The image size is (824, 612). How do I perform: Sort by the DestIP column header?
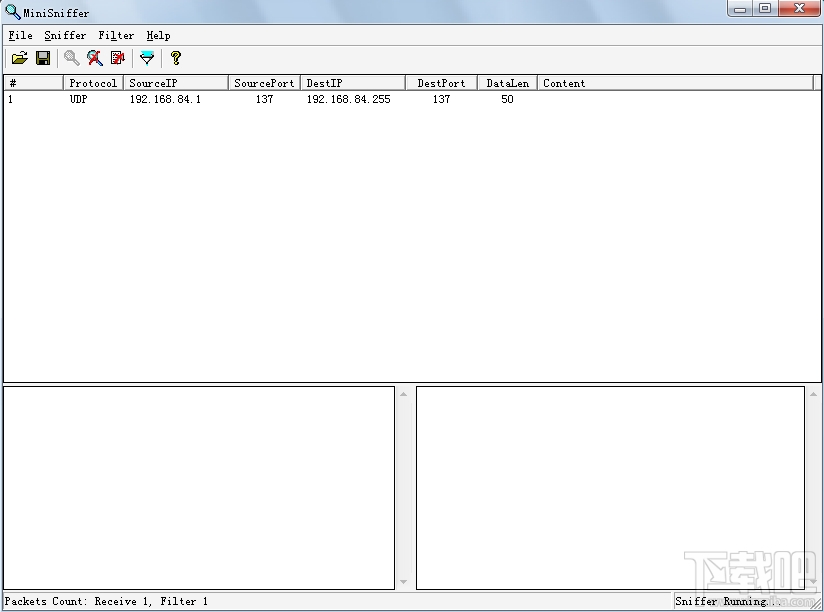pyautogui.click(x=353, y=83)
